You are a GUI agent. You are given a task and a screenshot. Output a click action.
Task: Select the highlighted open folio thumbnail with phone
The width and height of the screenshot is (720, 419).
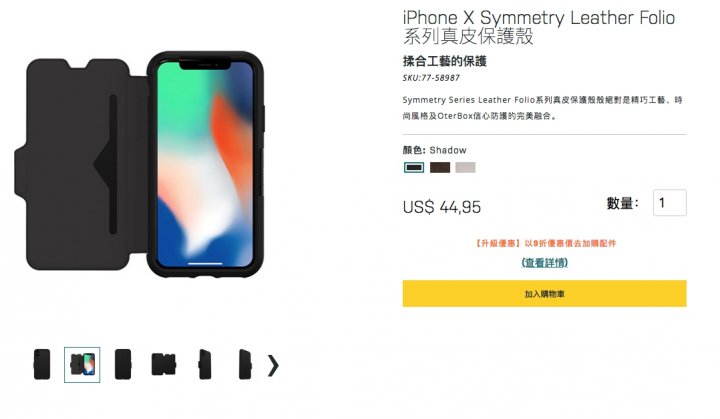[x=82, y=365]
